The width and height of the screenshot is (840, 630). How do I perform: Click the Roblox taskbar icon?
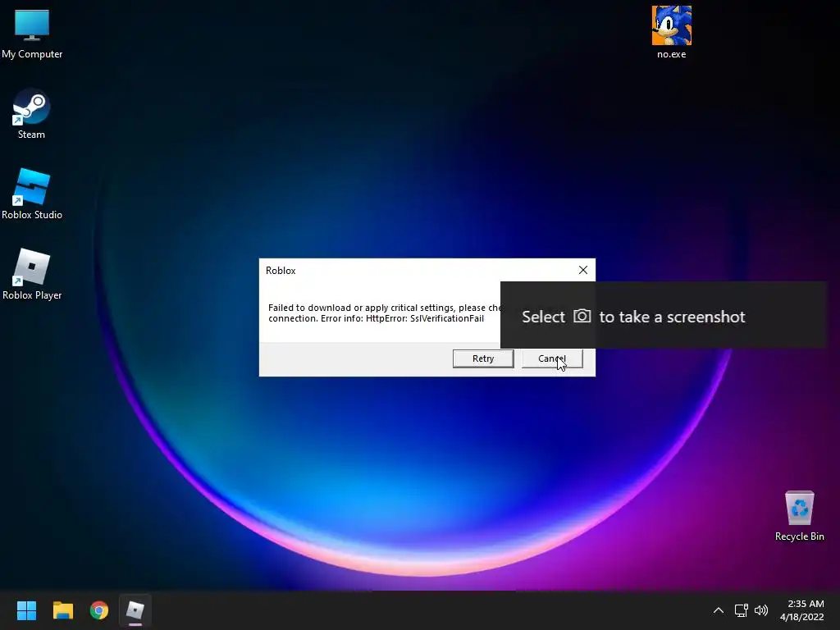point(135,610)
